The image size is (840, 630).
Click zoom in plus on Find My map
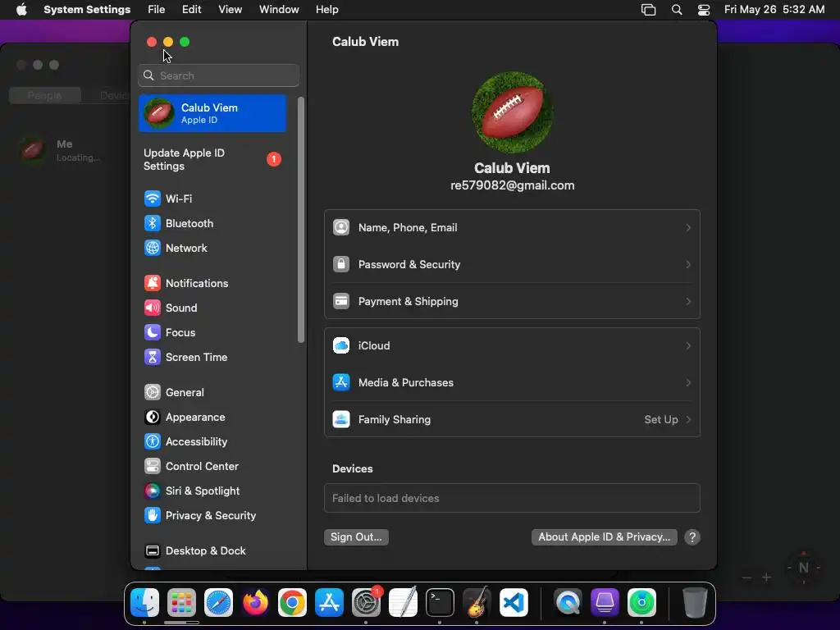coord(767,577)
